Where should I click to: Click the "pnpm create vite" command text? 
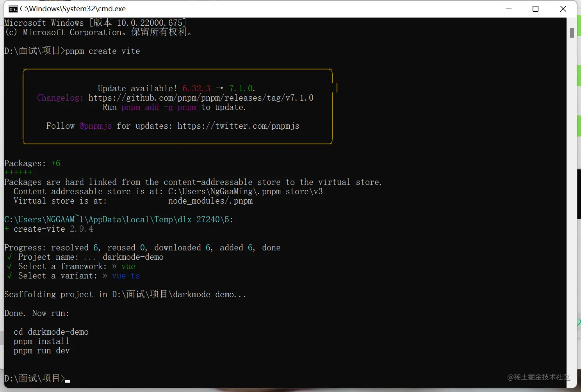(103, 51)
